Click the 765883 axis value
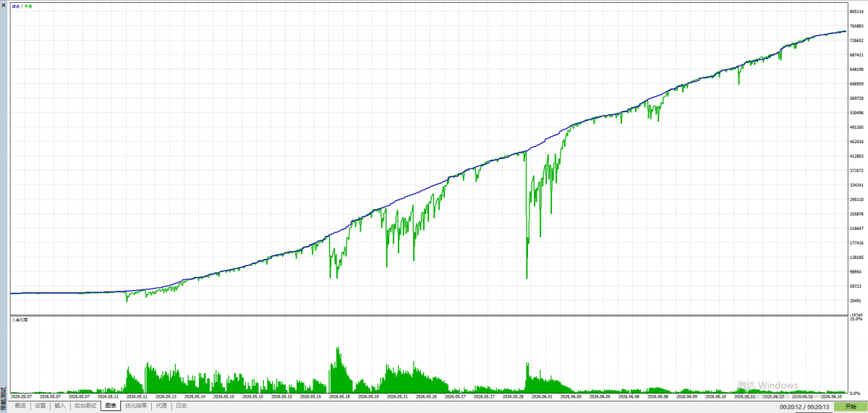 click(857, 26)
